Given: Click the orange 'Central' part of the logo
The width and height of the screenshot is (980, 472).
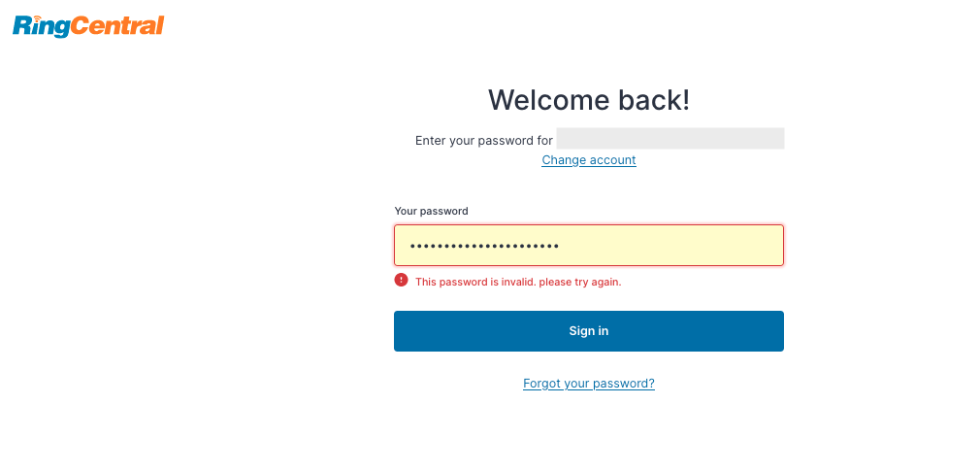Looking at the screenshot, I should click(116, 26).
